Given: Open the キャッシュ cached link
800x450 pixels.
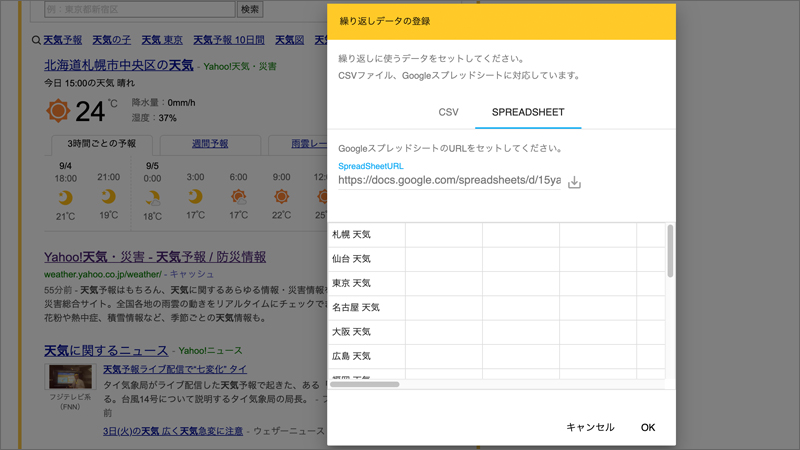Looking at the screenshot, I should [x=191, y=274].
